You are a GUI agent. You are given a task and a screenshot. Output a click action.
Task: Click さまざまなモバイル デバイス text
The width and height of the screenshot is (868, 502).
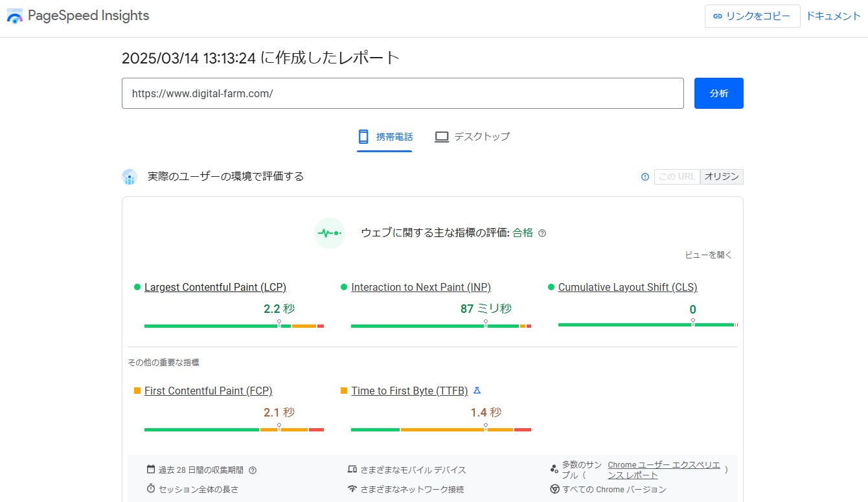(413, 470)
